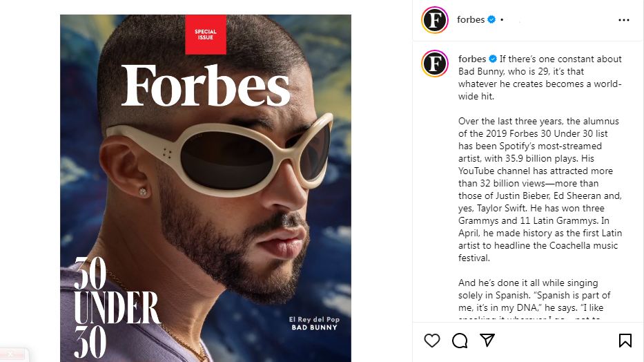The width and height of the screenshot is (644, 362).
Task: View the Forbes story from the header avatar
Action: [x=435, y=20]
